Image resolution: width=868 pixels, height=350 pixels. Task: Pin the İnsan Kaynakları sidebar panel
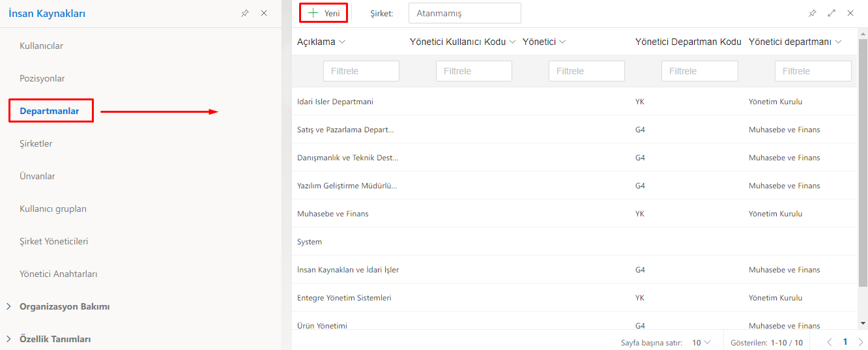pyautogui.click(x=245, y=13)
